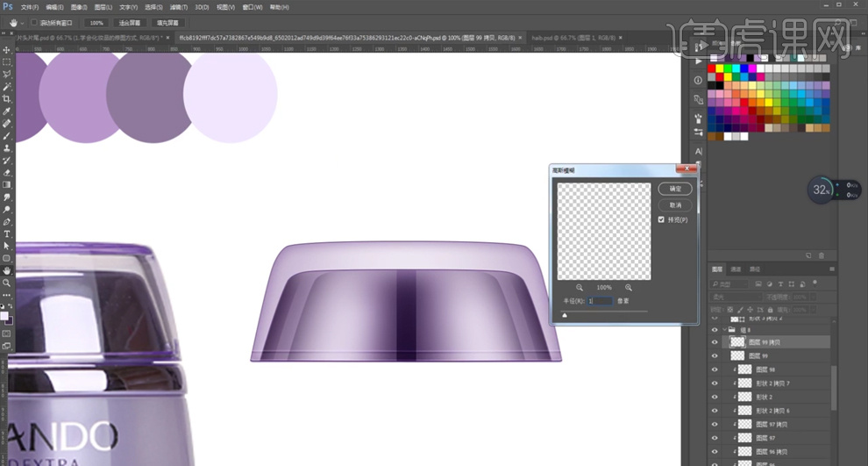Select the Type tool in the toolbar
This screenshot has height=466, width=868.
coord(7,234)
